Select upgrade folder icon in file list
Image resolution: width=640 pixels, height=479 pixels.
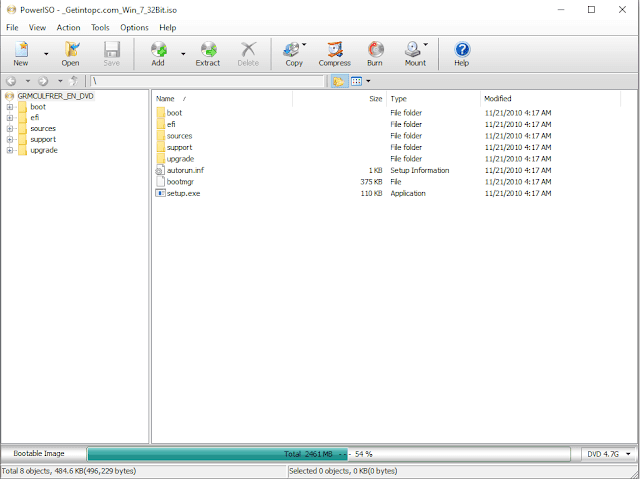160,159
